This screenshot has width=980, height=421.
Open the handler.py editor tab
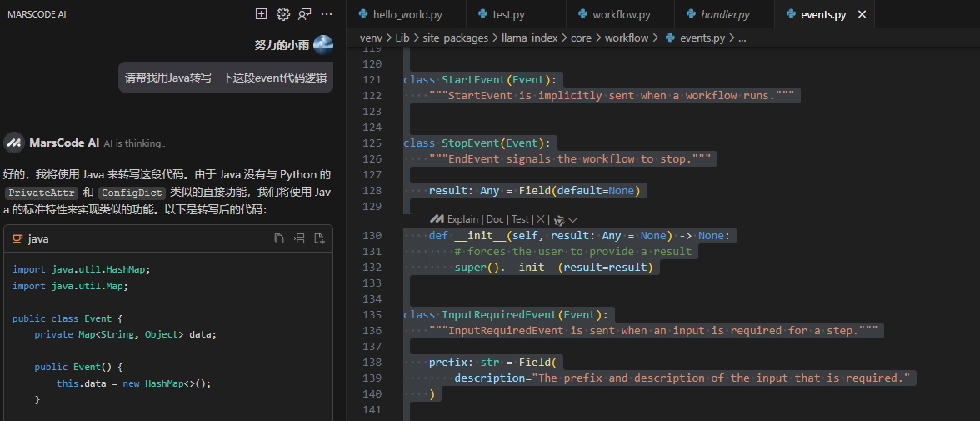click(718, 14)
